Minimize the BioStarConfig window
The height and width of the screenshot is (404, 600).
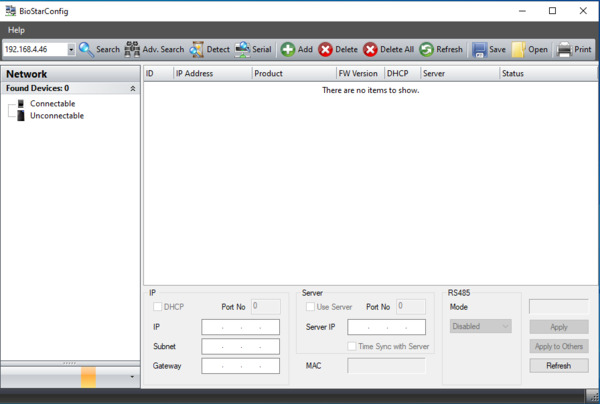point(522,11)
